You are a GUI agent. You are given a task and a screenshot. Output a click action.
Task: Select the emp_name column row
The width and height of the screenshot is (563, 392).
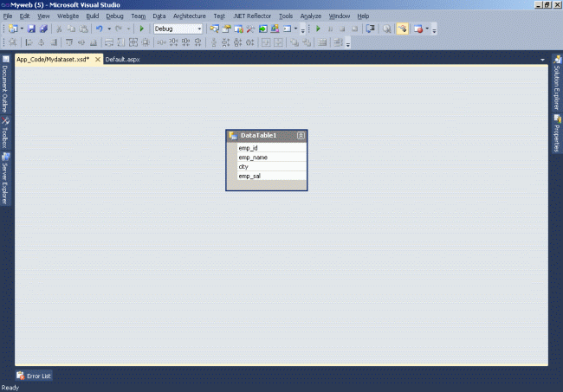click(x=271, y=157)
